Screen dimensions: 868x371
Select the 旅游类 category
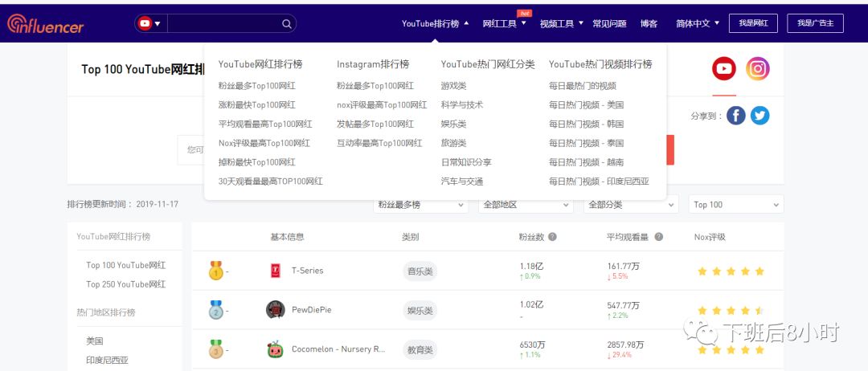pos(454,143)
